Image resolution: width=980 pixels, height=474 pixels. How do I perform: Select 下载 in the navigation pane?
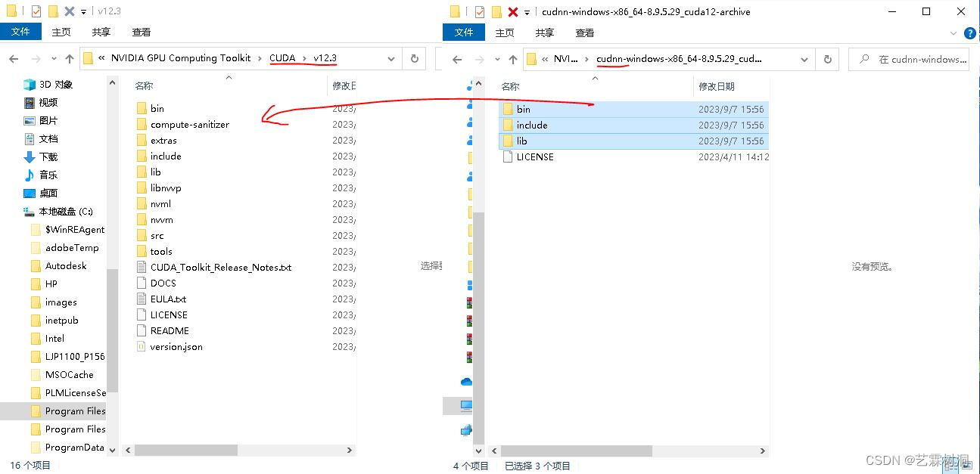point(40,157)
